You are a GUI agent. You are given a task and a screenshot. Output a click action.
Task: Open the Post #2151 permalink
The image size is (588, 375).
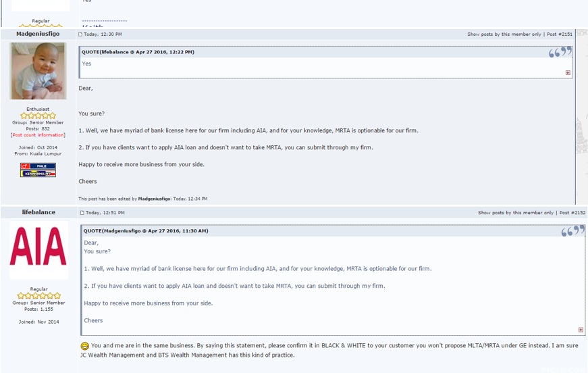click(560, 34)
